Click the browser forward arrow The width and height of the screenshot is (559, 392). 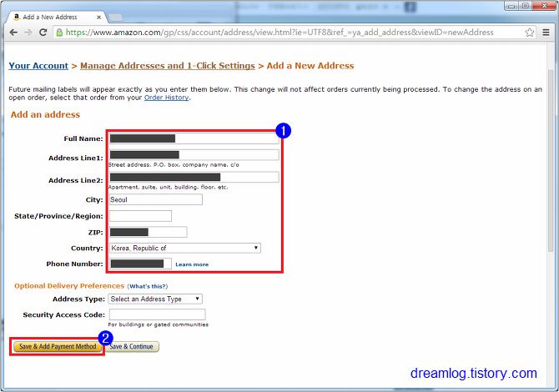(x=28, y=33)
